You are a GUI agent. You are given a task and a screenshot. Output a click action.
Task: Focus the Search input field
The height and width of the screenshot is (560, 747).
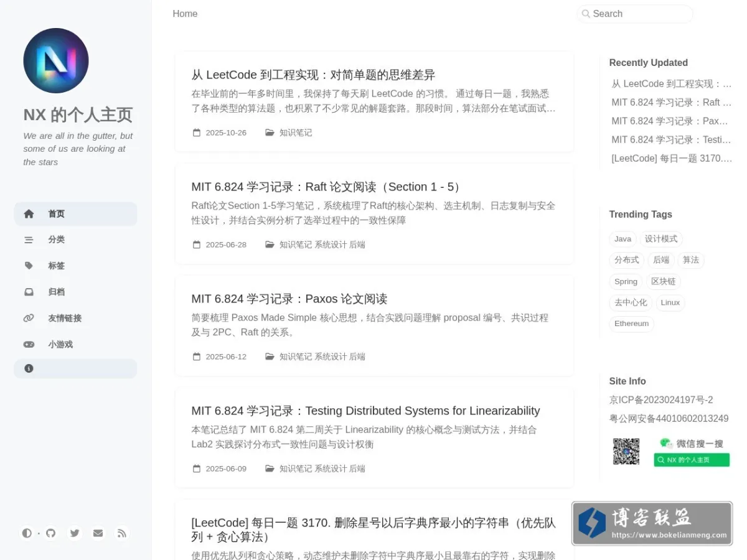(x=635, y=14)
